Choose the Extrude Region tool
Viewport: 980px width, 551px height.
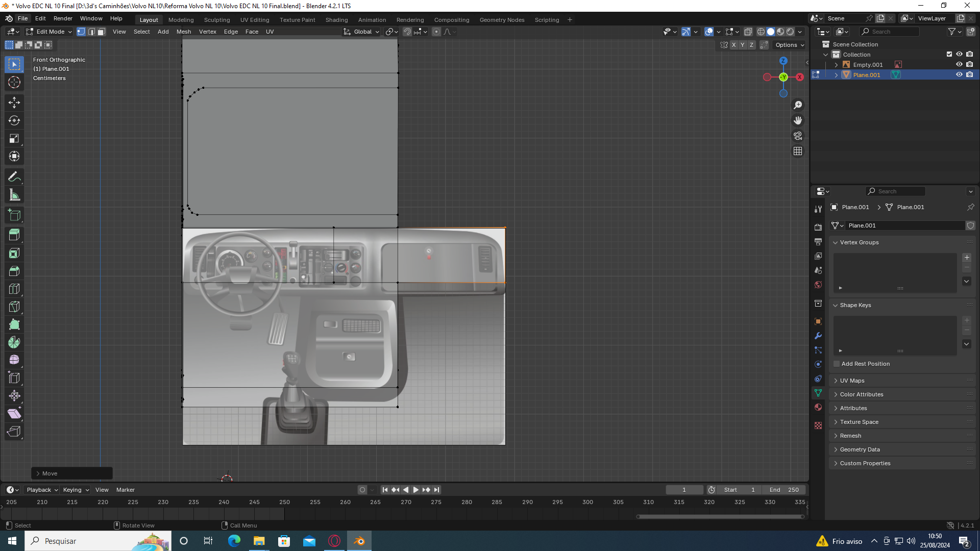coord(14,235)
